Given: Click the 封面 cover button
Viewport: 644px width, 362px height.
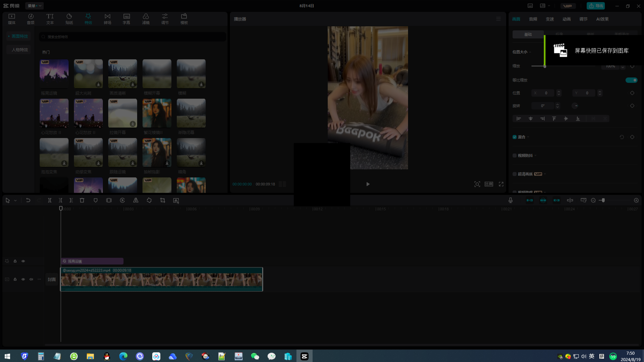Looking at the screenshot, I should click(52, 280).
